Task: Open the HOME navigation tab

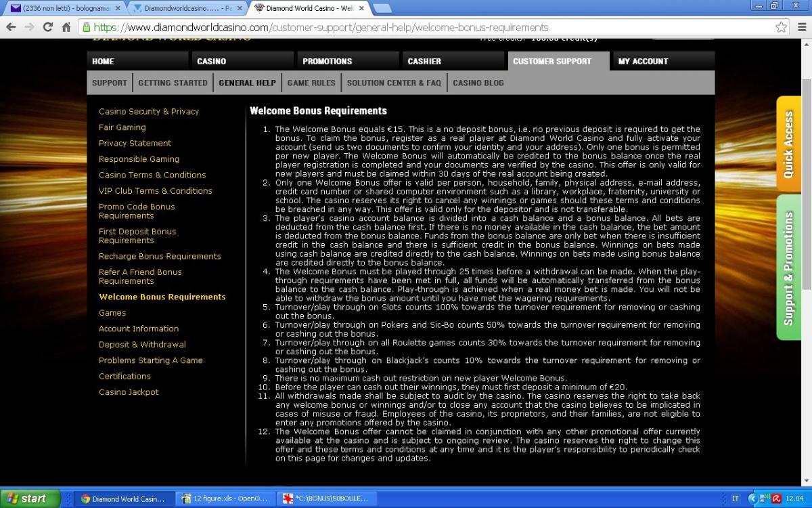Action: pos(139,61)
